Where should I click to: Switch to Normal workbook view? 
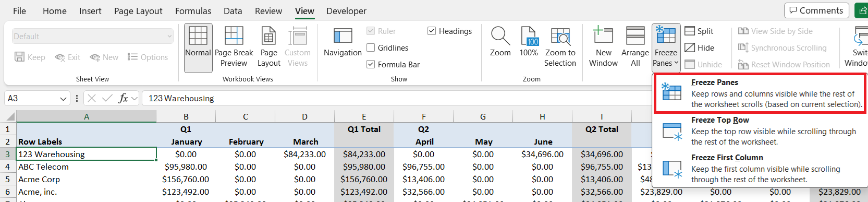coord(198,47)
